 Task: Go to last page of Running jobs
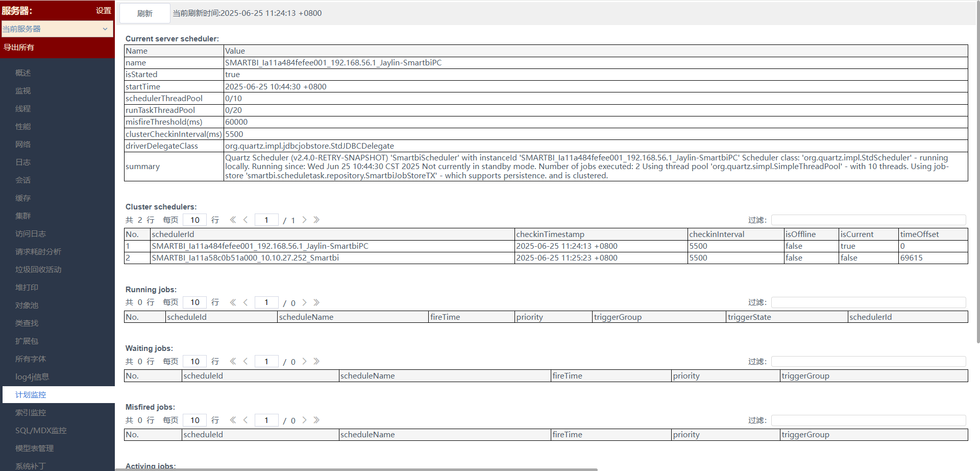(316, 302)
